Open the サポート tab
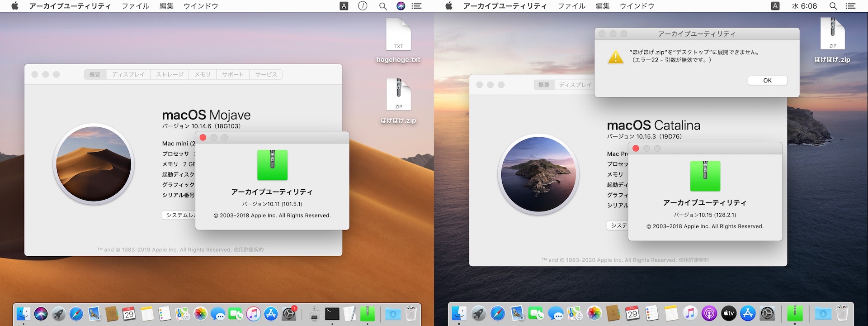This screenshot has height=326, width=868. click(x=233, y=74)
